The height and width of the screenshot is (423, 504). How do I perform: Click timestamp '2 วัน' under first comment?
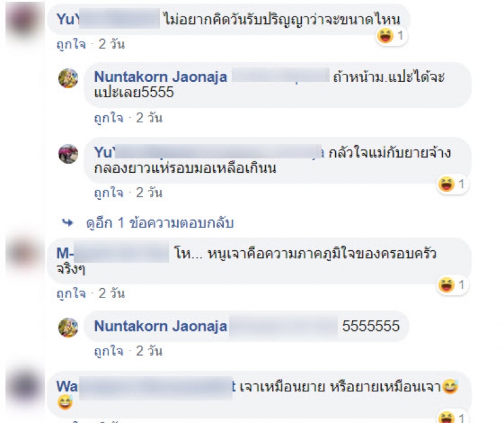click(112, 44)
